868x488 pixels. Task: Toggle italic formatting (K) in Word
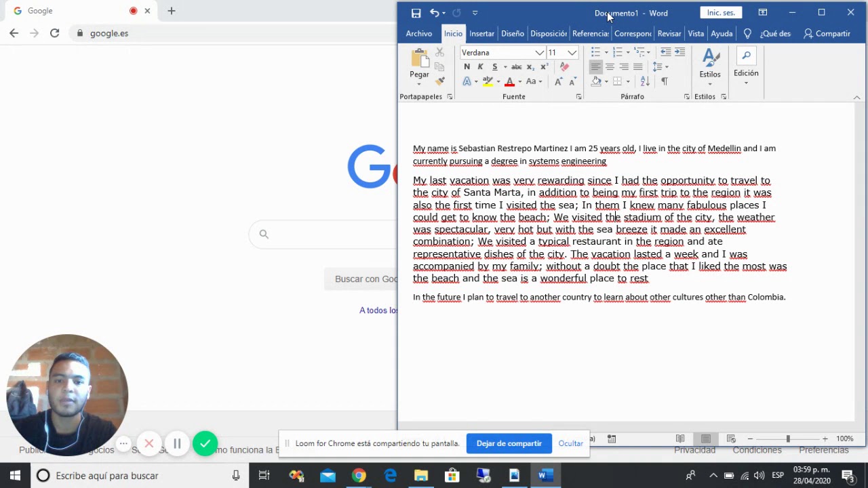[x=480, y=66]
